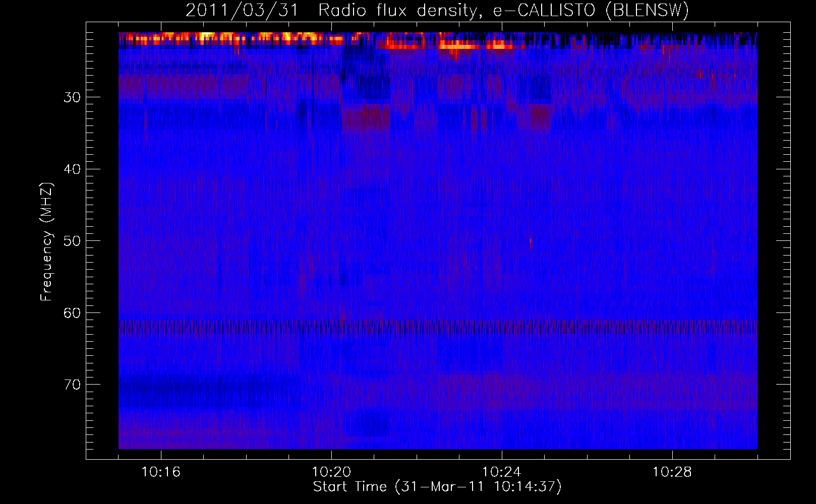816x504 pixels.
Task: Click the 60 MHz frequency tick label
Action: (72, 313)
